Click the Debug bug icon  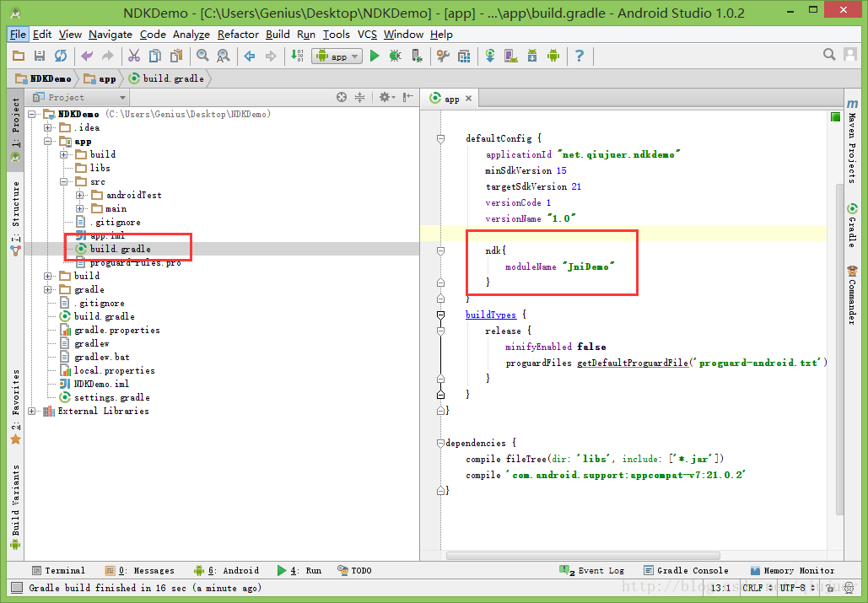pos(396,56)
